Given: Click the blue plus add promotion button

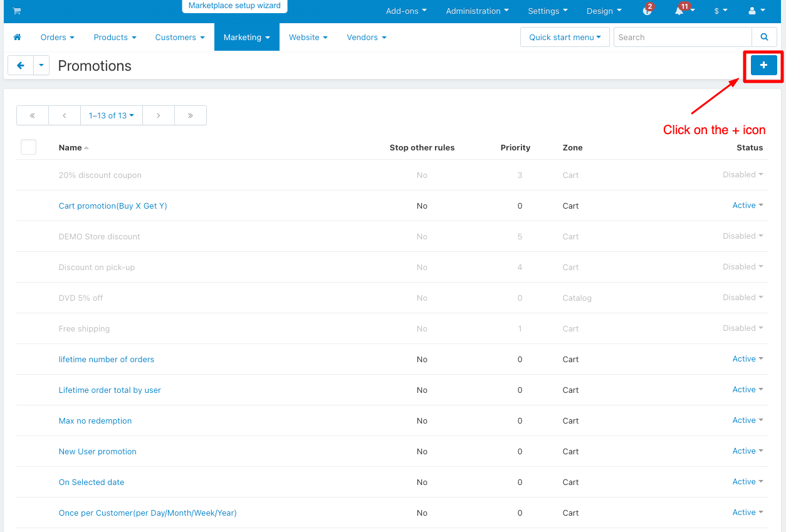Looking at the screenshot, I should click(x=763, y=65).
